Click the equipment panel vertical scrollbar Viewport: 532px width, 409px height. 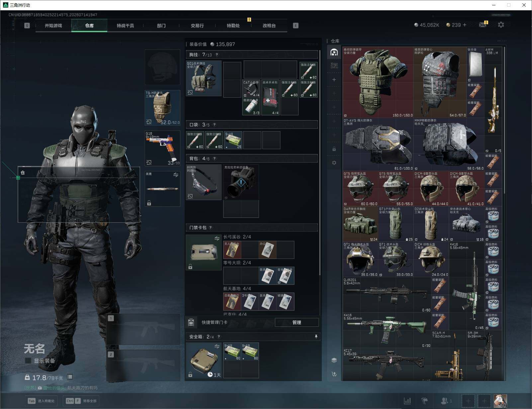pyautogui.click(x=319, y=163)
